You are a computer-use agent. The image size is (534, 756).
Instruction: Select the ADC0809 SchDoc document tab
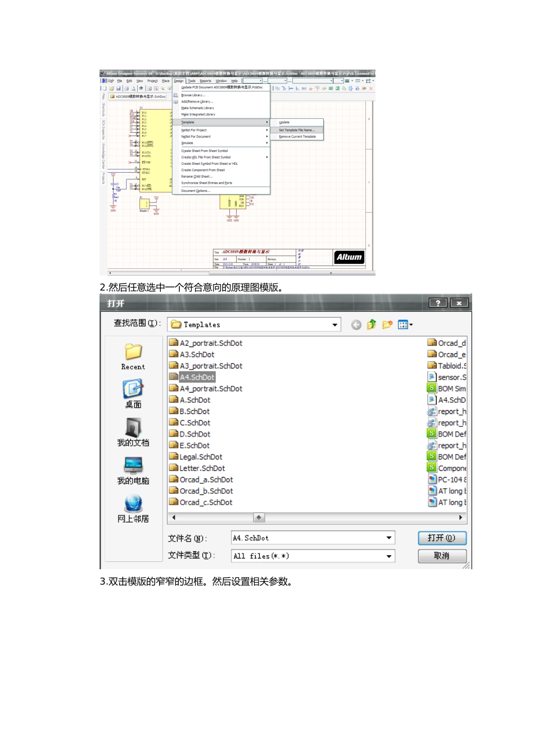(x=138, y=96)
